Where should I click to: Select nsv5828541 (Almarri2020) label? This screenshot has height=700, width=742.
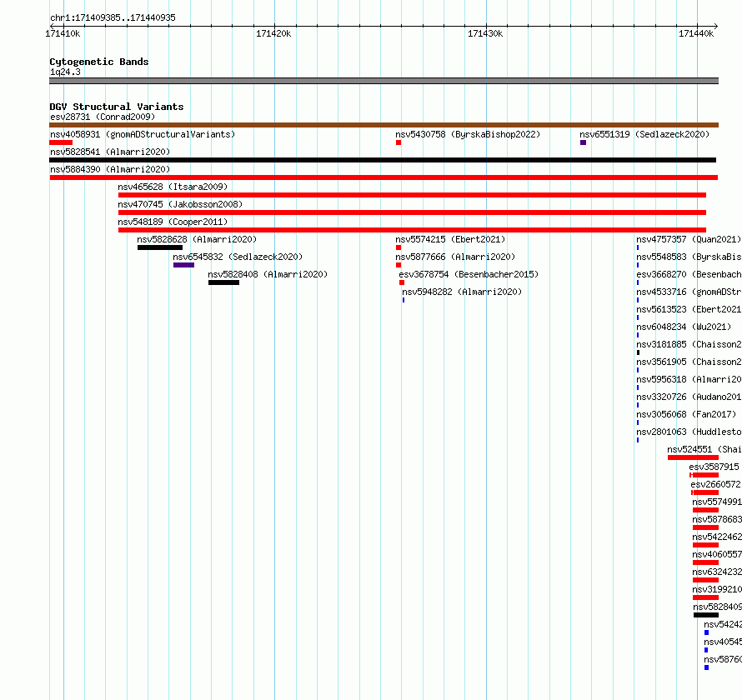[x=110, y=152]
